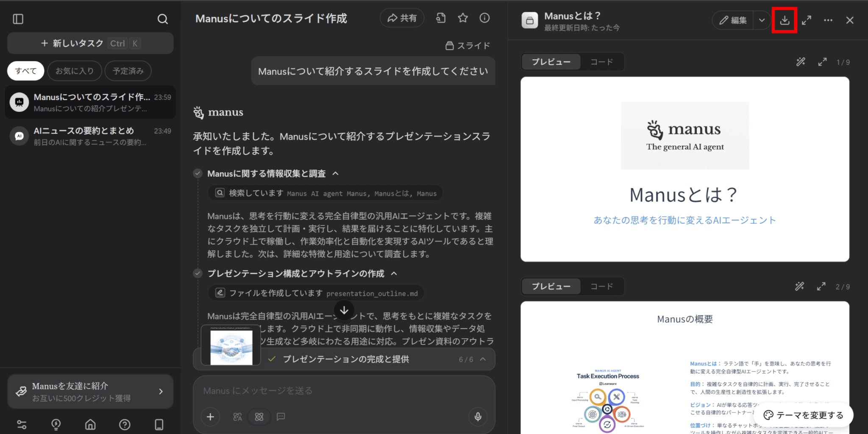Click the 編集 edit button
This screenshot has width=868, height=434.
tap(733, 20)
